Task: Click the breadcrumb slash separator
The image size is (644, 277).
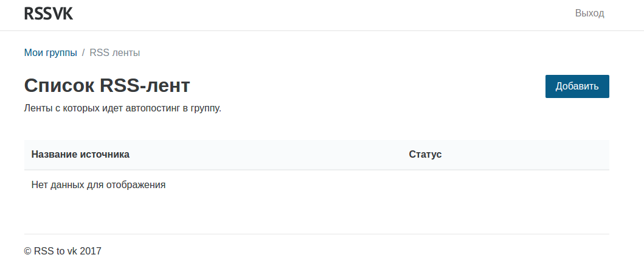Action: (83, 53)
